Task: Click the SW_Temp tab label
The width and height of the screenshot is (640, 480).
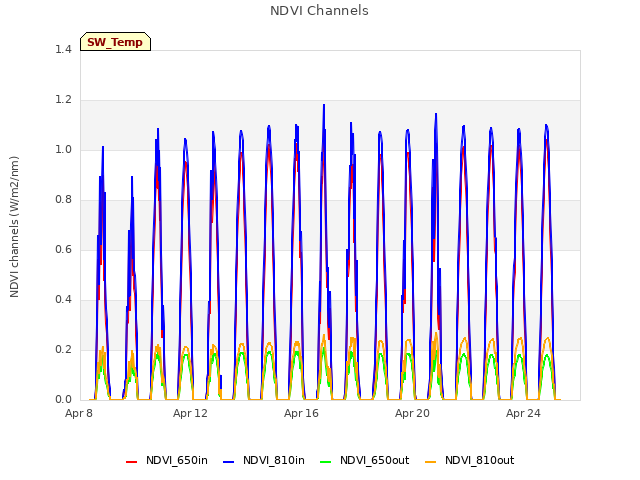Action: coord(115,42)
